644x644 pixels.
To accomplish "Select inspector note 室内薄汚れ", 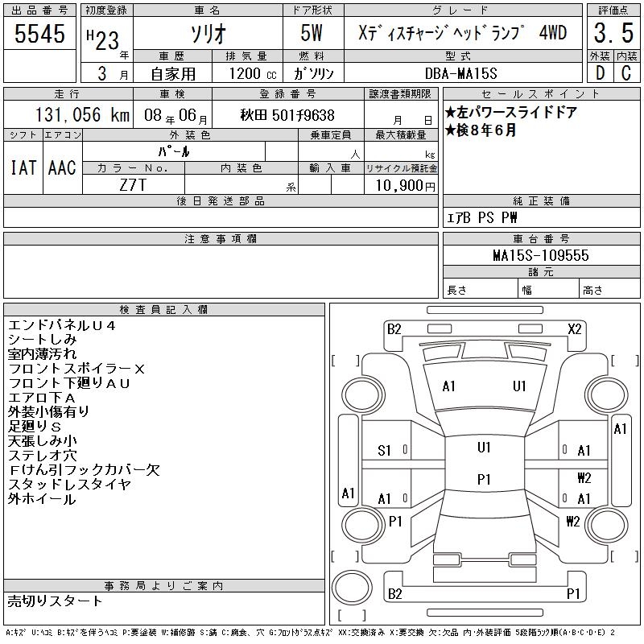I will pos(43,354).
